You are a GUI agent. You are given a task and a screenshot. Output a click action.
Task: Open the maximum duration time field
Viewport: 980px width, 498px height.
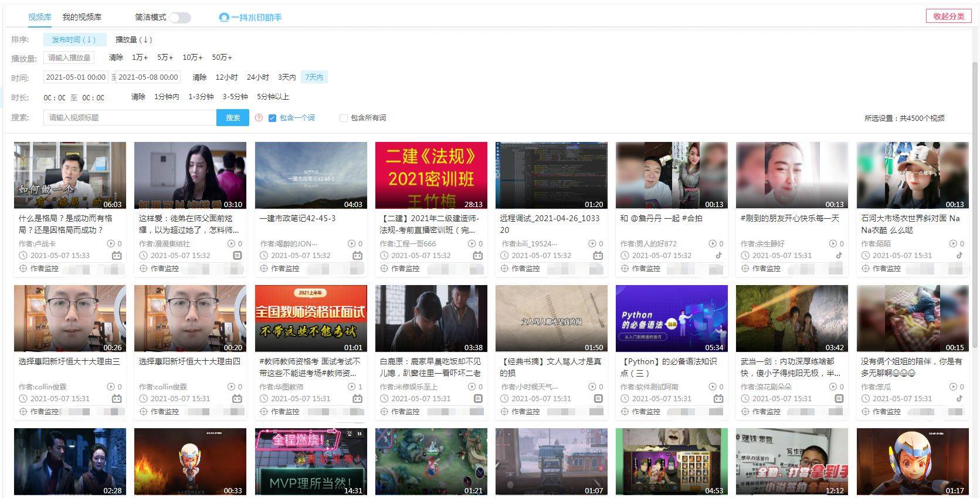[x=93, y=97]
